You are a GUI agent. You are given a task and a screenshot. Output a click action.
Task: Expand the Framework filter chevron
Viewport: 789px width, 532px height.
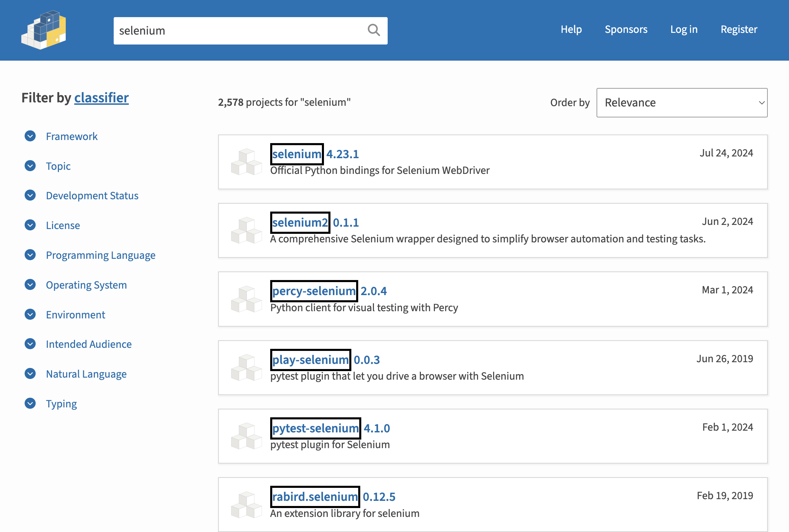pyautogui.click(x=30, y=136)
